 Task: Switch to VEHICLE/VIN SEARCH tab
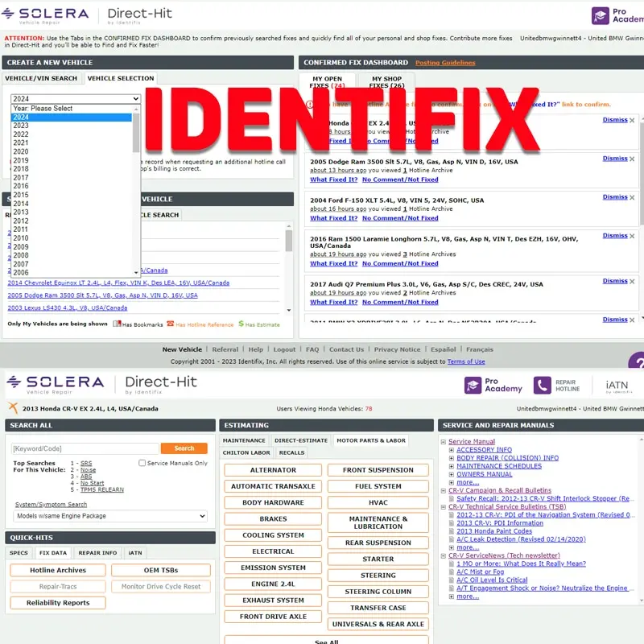pos(41,78)
